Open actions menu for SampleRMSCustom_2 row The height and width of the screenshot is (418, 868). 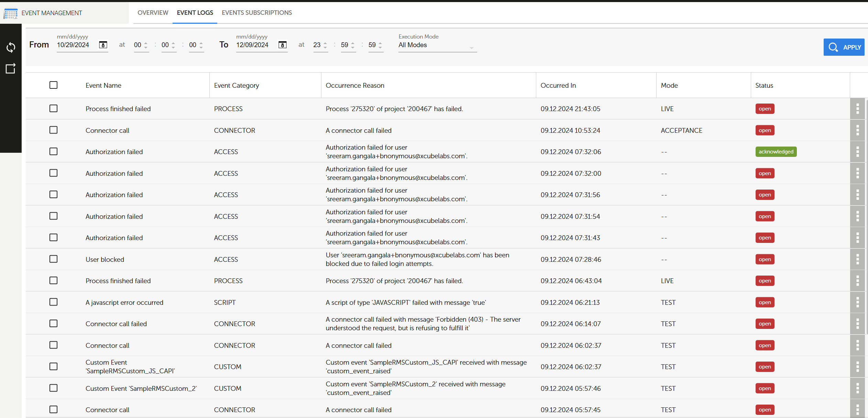coord(858,388)
